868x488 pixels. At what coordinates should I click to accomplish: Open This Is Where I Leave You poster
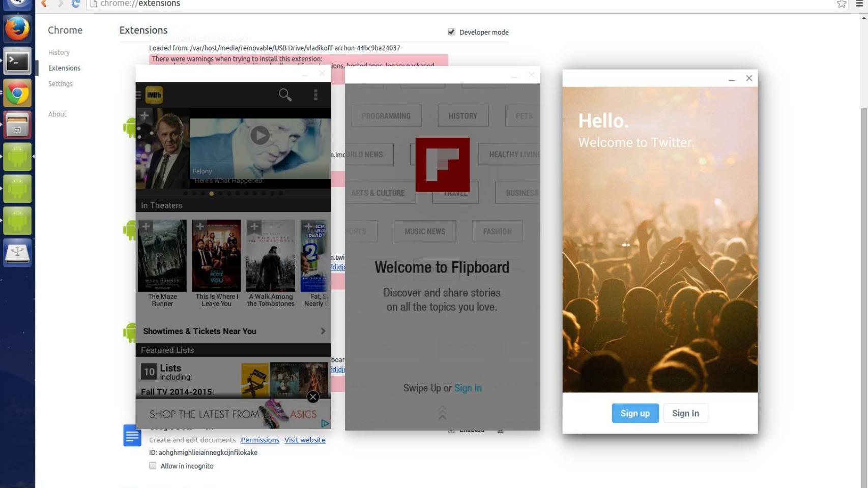click(x=216, y=256)
